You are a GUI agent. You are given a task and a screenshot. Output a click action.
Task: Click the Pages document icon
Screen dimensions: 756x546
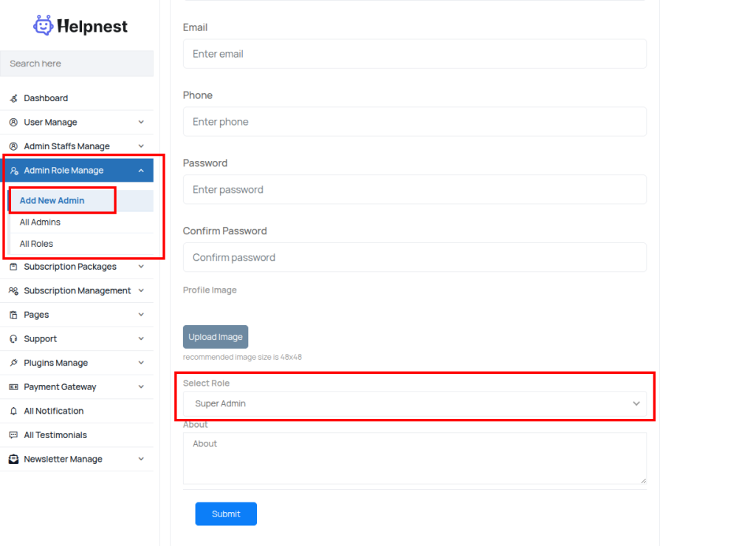[13, 315]
